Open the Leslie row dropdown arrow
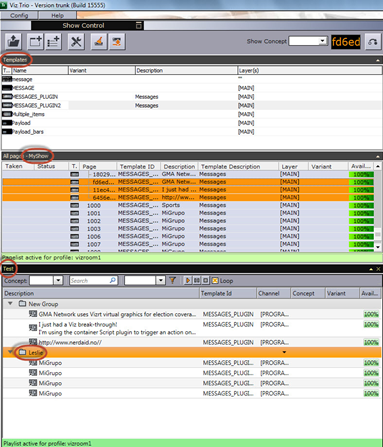This screenshot has height=447, width=383. click(x=284, y=352)
